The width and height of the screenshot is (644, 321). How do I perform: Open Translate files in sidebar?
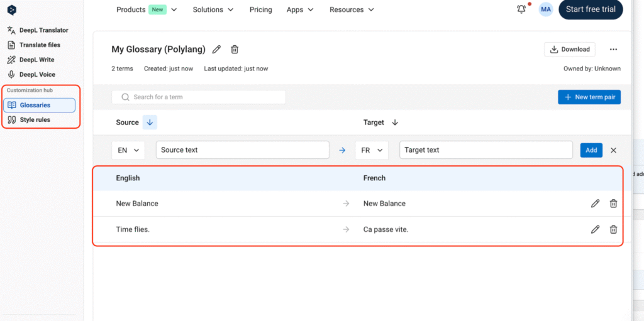tap(34, 45)
